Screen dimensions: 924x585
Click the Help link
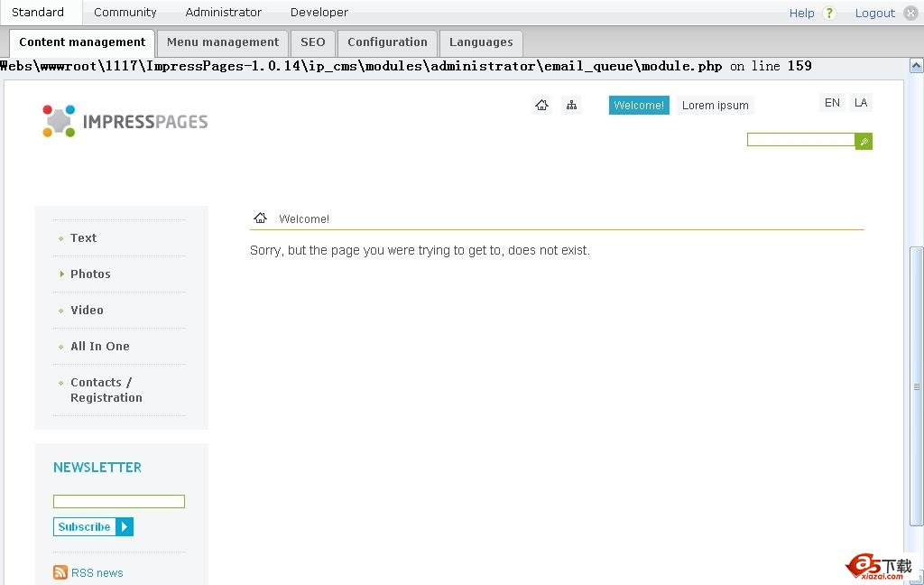[x=801, y=13]
